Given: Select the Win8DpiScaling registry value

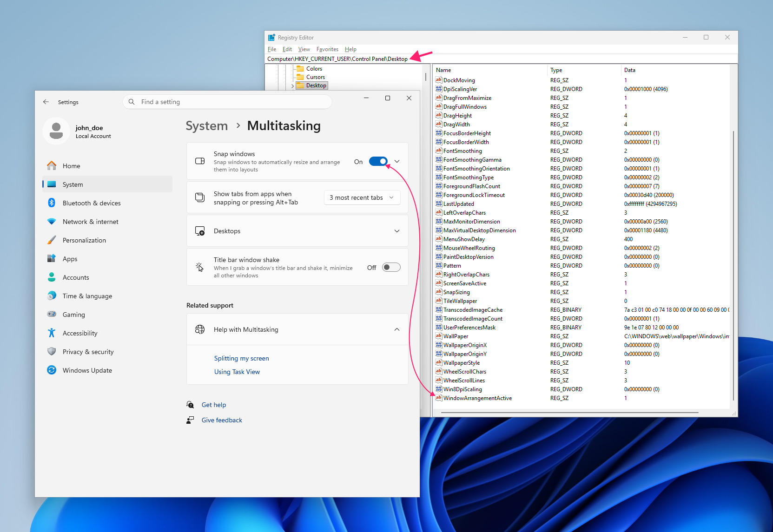Looking at the screenshot, I should coord(462,389).
